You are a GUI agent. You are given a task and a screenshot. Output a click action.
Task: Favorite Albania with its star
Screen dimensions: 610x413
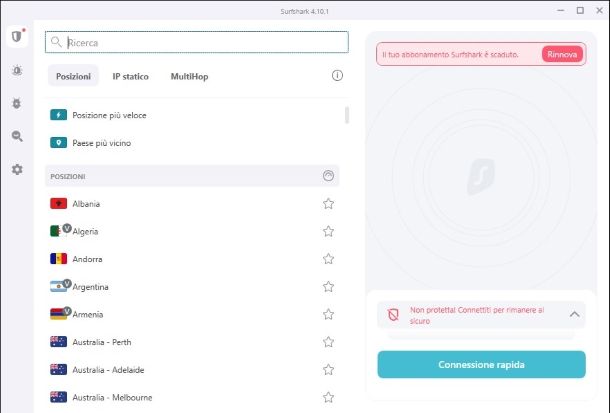[x=328, y=204]
